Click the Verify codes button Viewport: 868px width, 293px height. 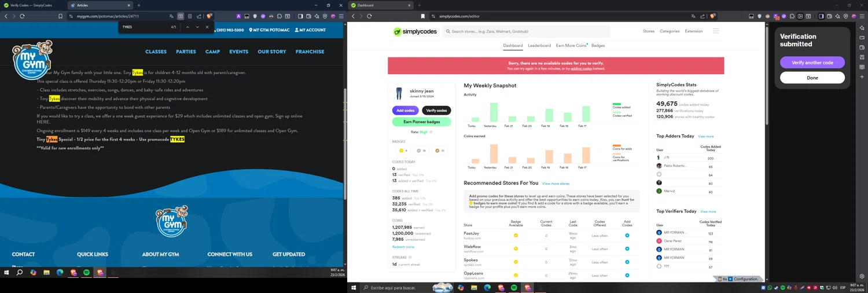(x=436, y=111)
